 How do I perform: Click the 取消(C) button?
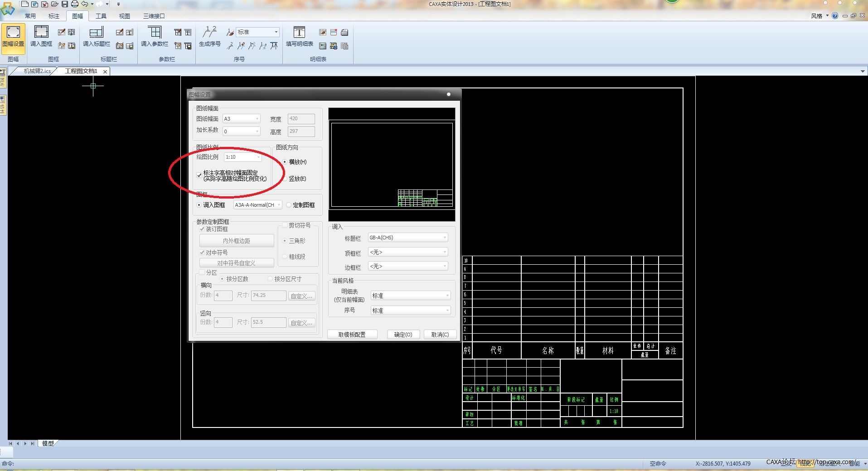pos(440,335)
